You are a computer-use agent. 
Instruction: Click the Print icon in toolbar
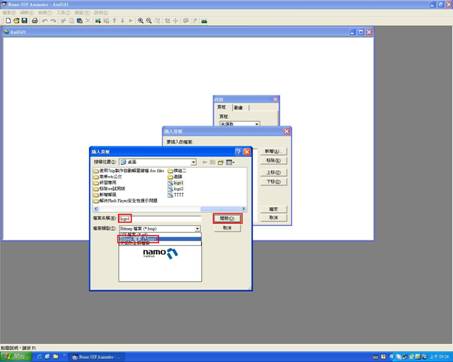pyautogui.click(x=35, y=21)
